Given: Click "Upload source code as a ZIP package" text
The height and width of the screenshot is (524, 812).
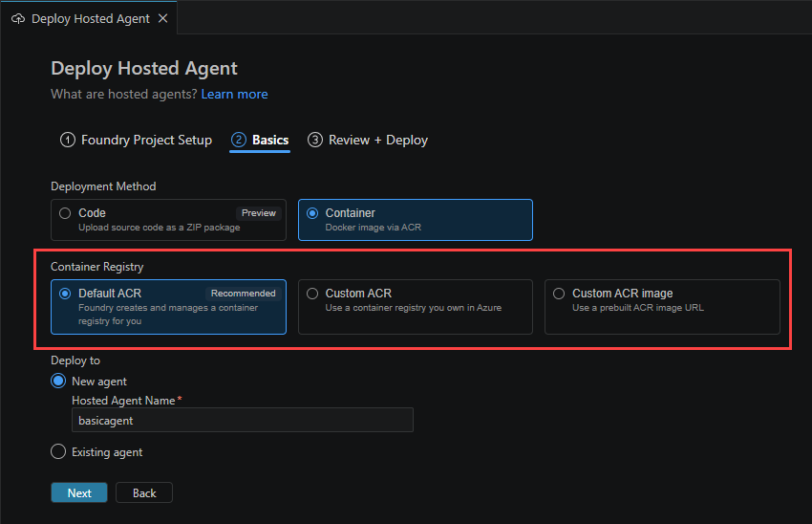Looking at the screenshot, I should click(x=159, y=228).
